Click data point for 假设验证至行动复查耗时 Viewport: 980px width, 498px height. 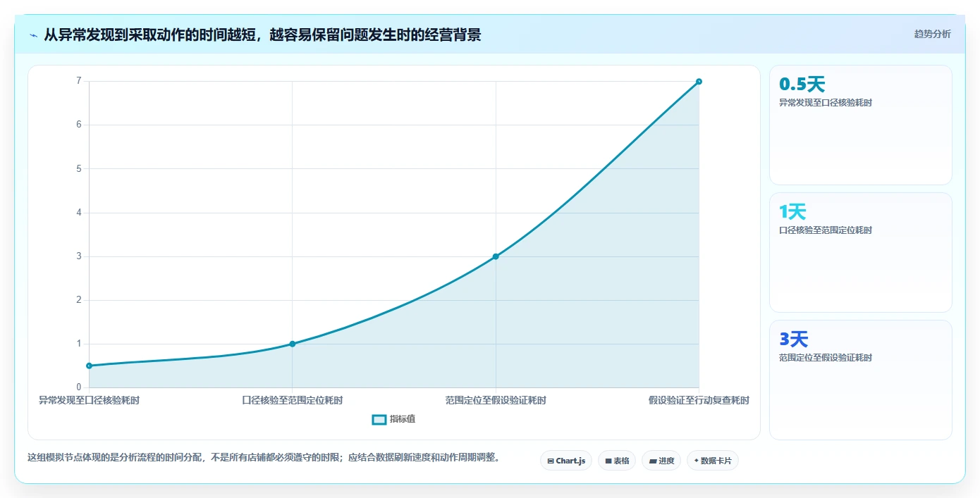click(x=699, y=82)
